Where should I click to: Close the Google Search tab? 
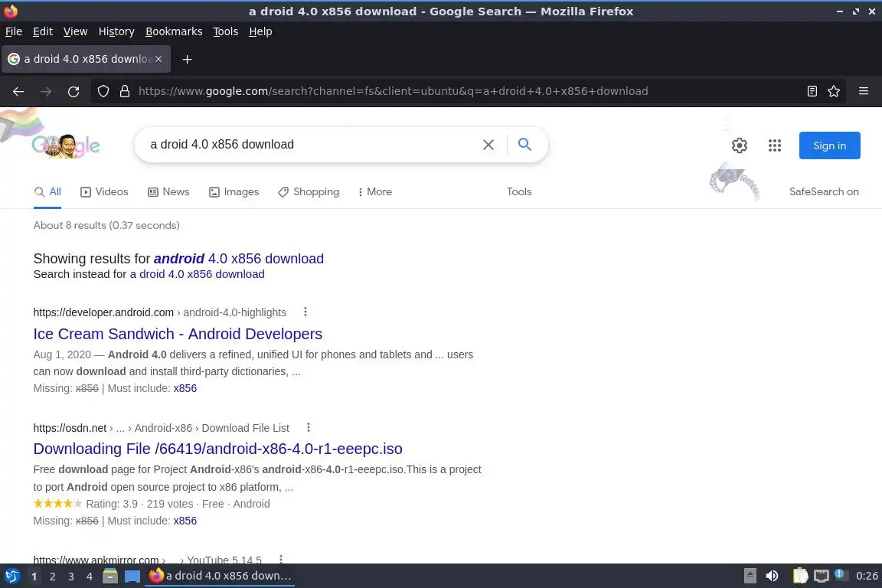tap(158, 58)
